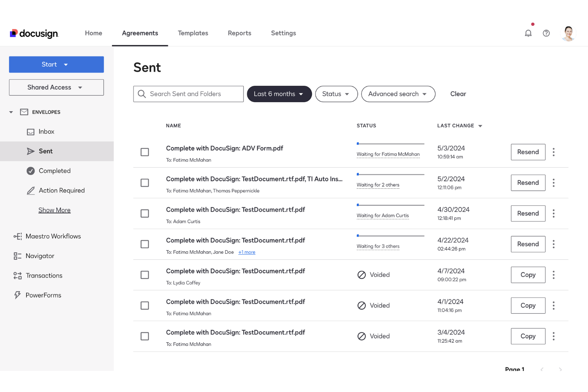The width and height of the screenshot is (588, 392).
Task: Click the Navigator icon
Action: point(17,256)
